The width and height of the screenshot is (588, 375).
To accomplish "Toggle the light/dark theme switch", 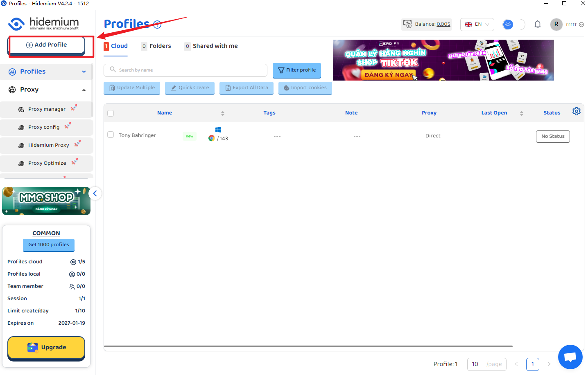I will tap(513, 25).
